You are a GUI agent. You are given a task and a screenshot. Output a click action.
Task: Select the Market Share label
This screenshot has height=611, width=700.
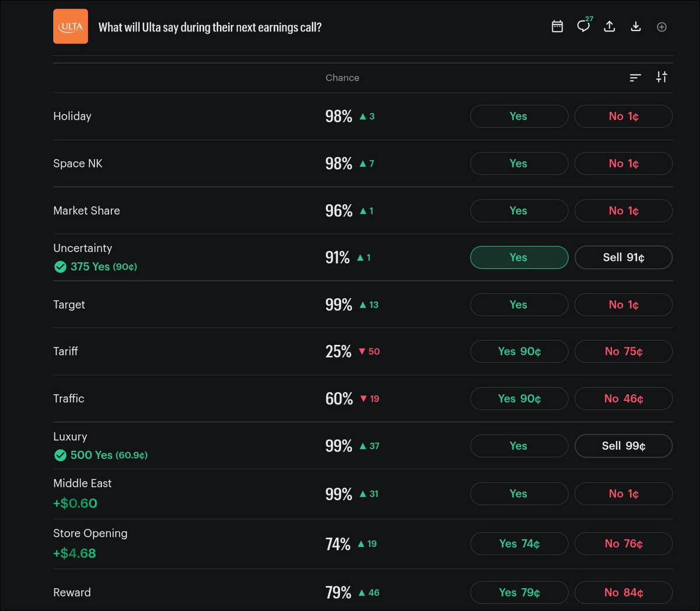click(86, 211)
